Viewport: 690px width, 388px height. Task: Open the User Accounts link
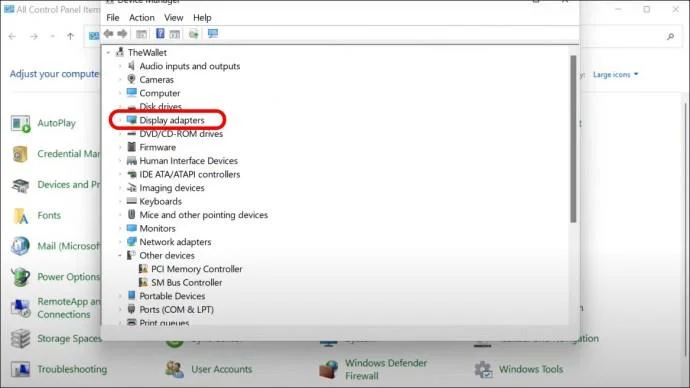pos(222,369)
